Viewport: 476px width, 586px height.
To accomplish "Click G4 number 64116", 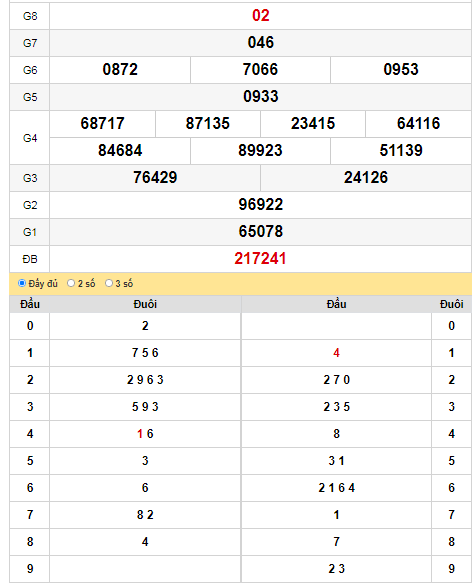I will tap(418, 124).
